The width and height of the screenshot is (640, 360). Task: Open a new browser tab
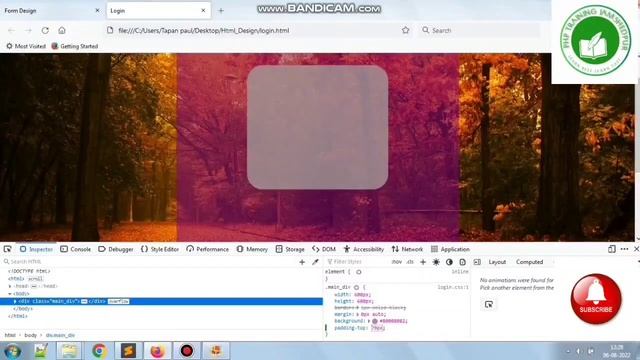click(221, 11)
